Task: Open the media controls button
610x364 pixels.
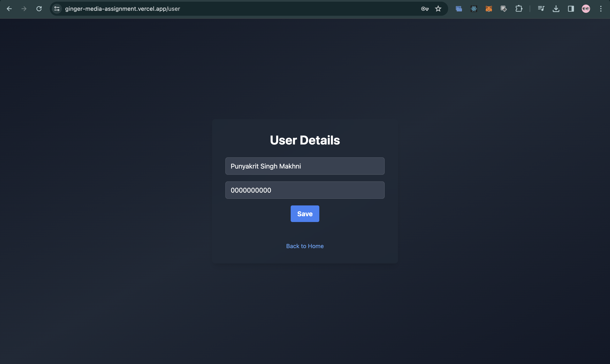Action: (541, 9)
